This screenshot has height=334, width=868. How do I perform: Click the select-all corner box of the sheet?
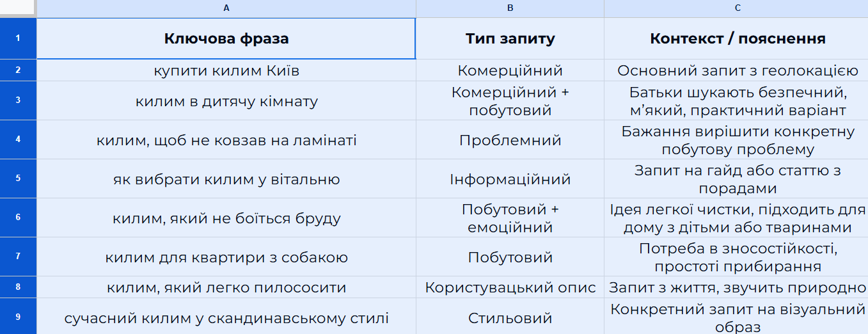point(18,8)
